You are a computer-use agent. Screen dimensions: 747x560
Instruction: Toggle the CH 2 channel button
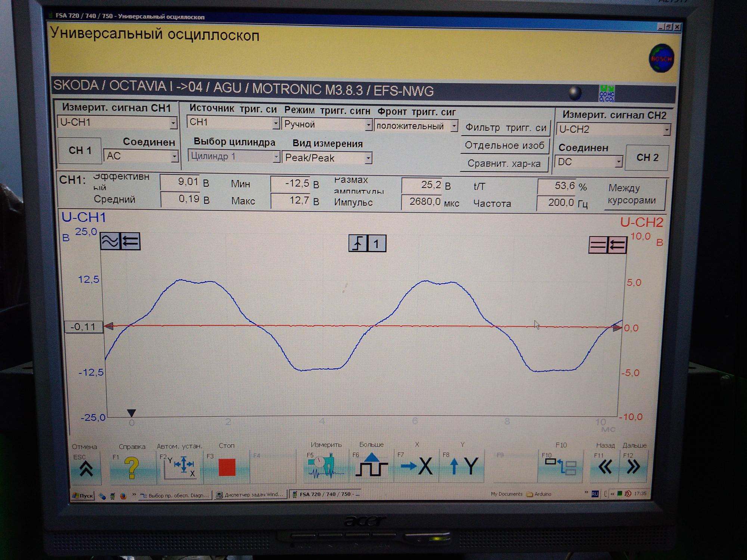[x=647, y=158]
